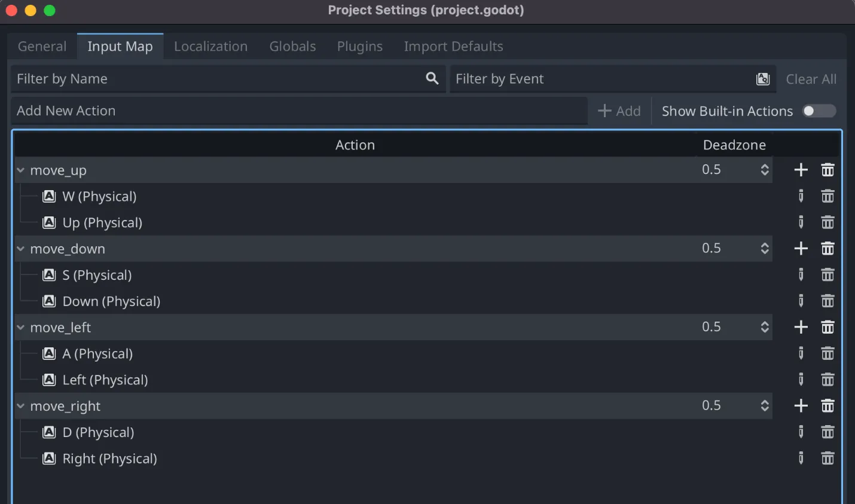
Task: Collapse the move_left action tree
Action: (21, 328)
